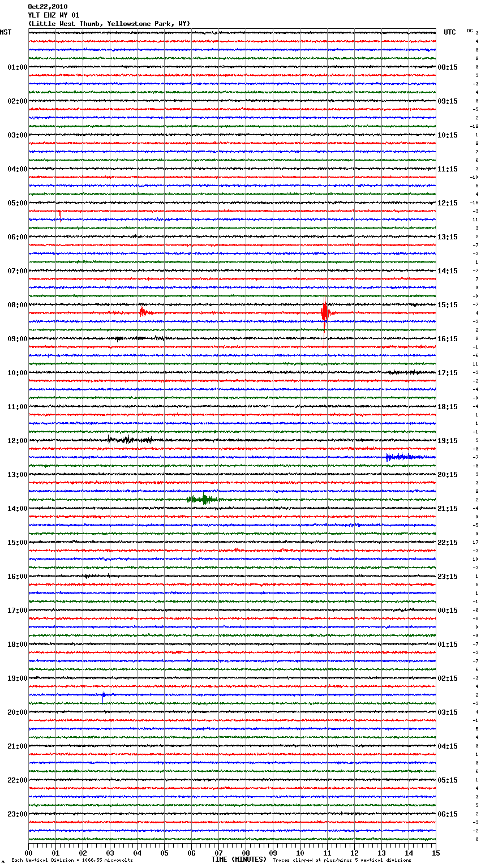The width and height of the screenshot is (481, 868).
Task: Click the '15:15' UTC time label
Action: pos(448,305)
